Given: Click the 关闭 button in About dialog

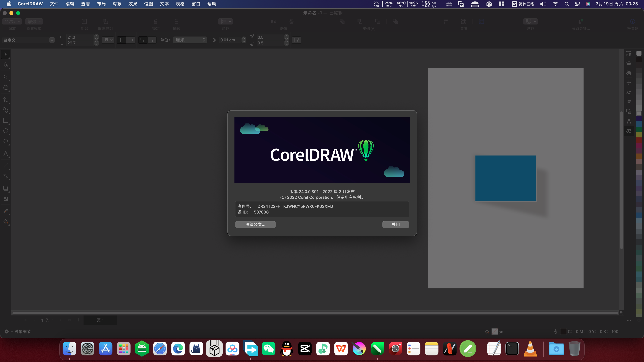Looking at the screenshot, I should coord(395,224).
